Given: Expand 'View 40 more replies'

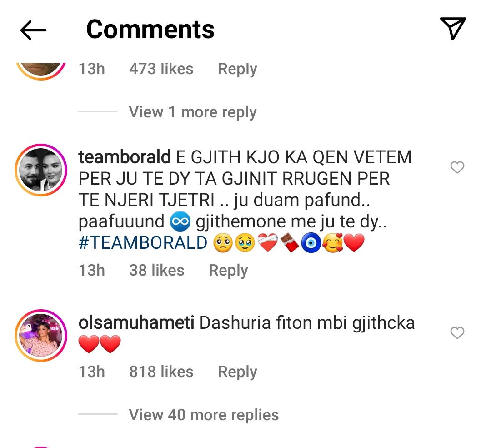Looking at the screenshot, I should point(204,415).
